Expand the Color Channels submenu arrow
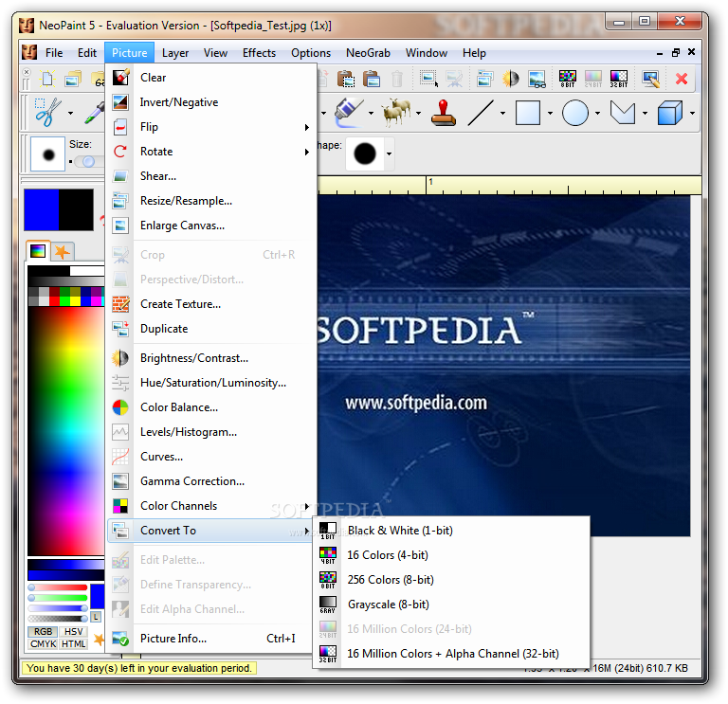Screen dimensions: 728x704 [306, 506]
